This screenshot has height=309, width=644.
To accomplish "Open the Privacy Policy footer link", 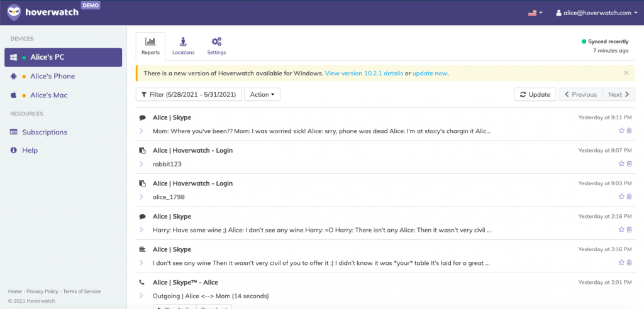I will pyautogui.click(x=42, y=291).
